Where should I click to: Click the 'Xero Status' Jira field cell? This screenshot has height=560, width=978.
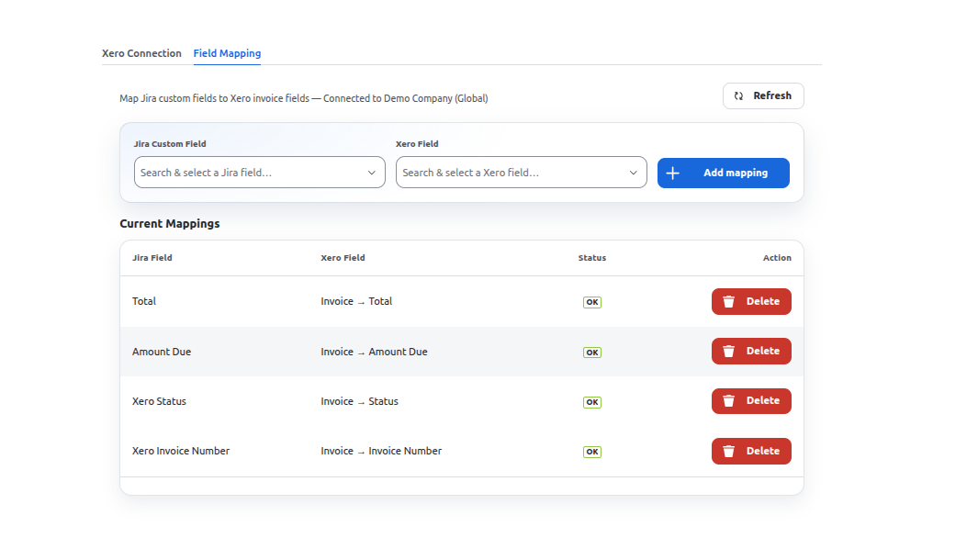coord(159,401)
